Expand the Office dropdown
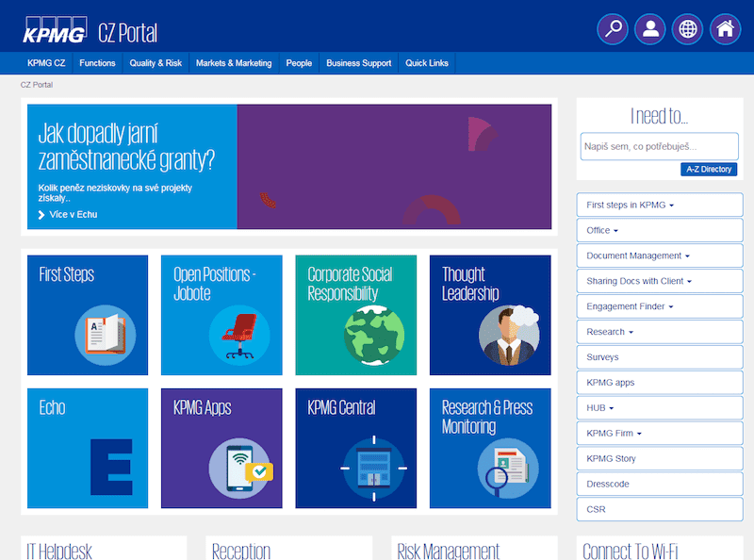Viewport: 754px width, 560px height. tap(659, 230)
